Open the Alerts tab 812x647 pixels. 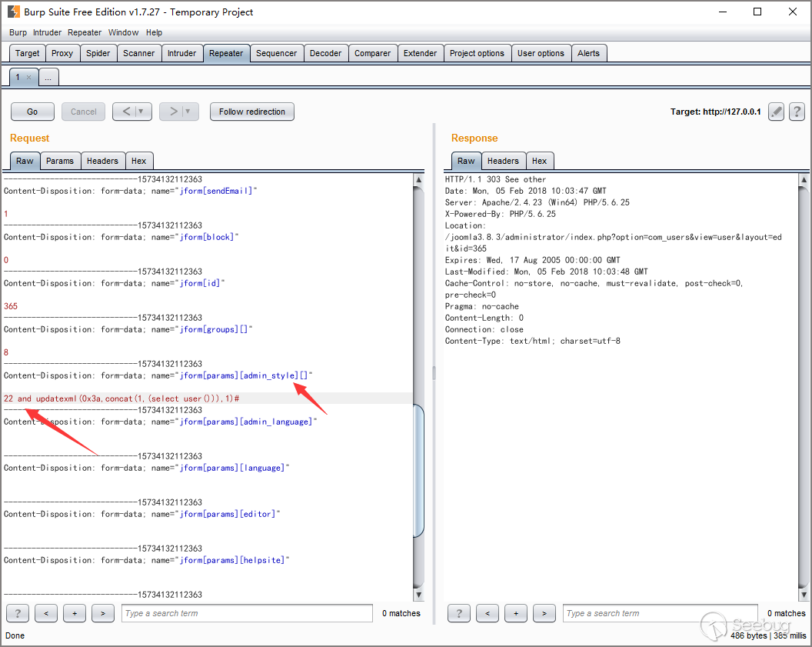tap(588, 53)
